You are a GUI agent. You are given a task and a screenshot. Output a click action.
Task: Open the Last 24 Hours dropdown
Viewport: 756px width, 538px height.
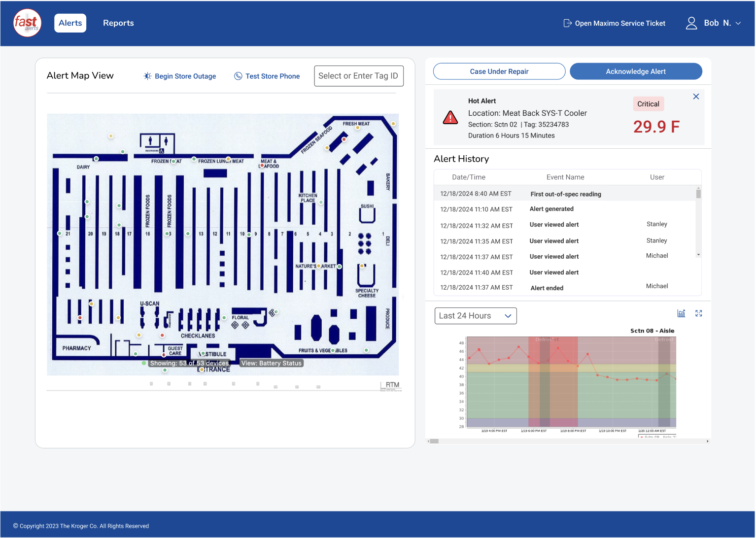(476, 316)
